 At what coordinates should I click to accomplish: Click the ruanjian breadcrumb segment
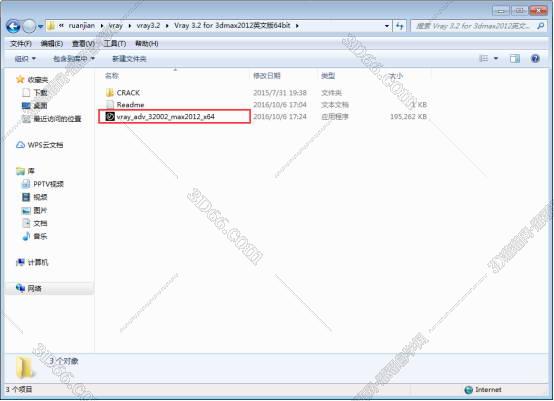click(82, 26)
